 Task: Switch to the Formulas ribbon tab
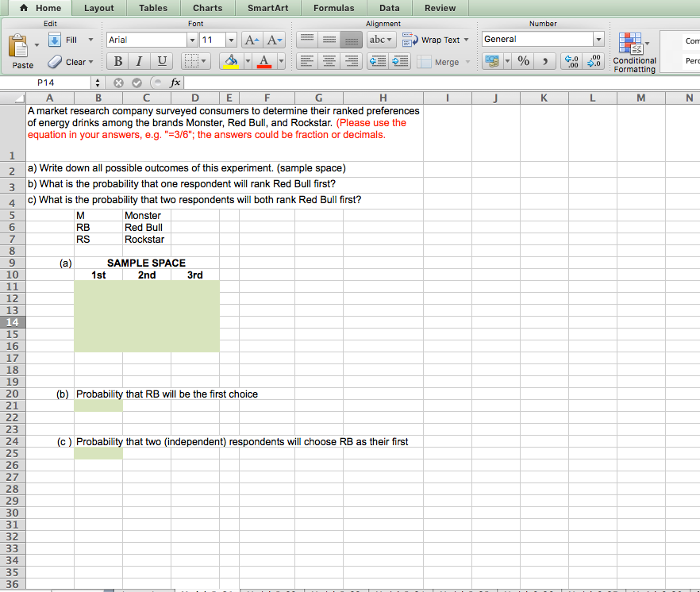coord(333,7)
